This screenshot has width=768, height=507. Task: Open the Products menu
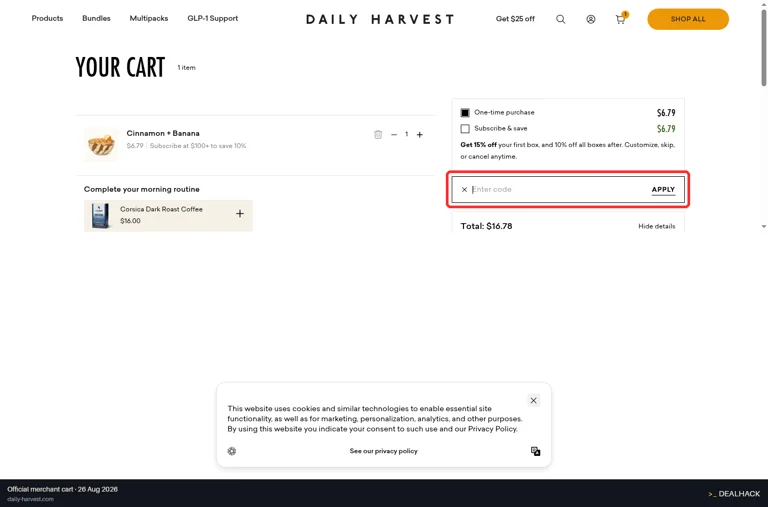(x=47, y=18)
